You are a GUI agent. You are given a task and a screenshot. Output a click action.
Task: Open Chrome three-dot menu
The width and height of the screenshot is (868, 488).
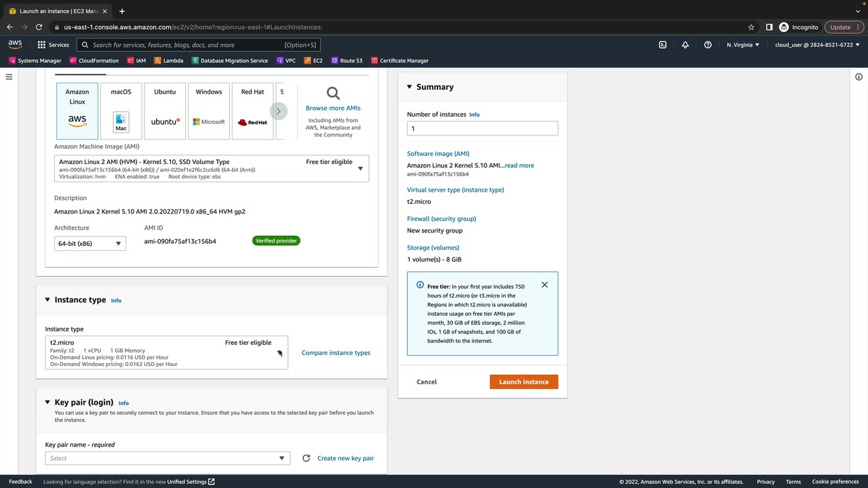click(x=859, y=27)
